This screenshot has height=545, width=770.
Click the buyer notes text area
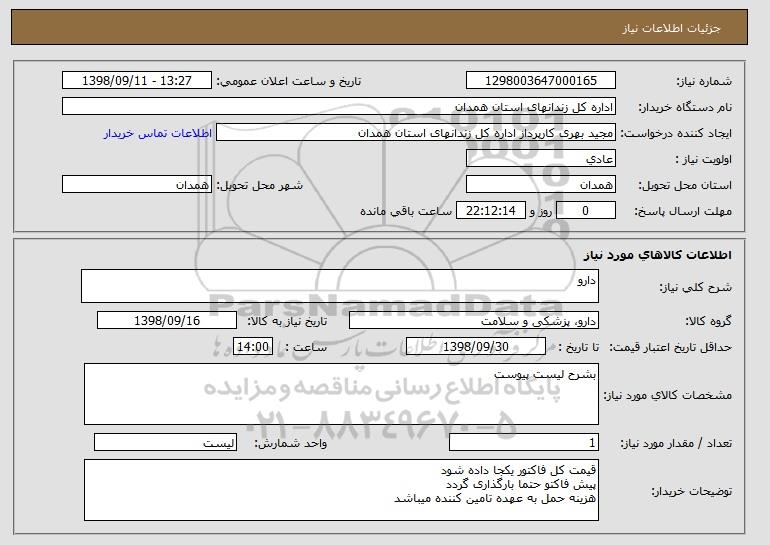click(x=341, y=490)
